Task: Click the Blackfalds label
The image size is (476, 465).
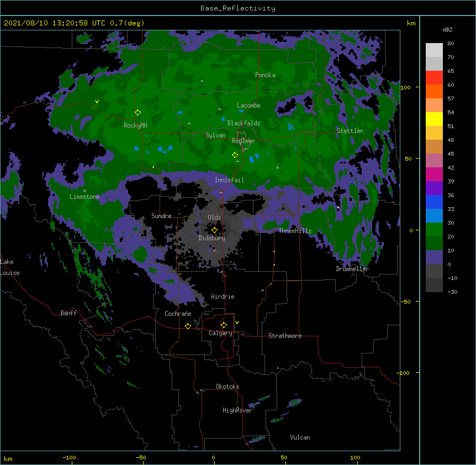Action: tap(244, 123)
